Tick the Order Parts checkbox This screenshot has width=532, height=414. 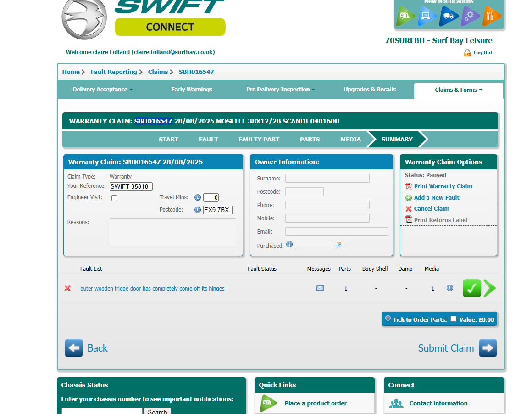pos(453,319)
